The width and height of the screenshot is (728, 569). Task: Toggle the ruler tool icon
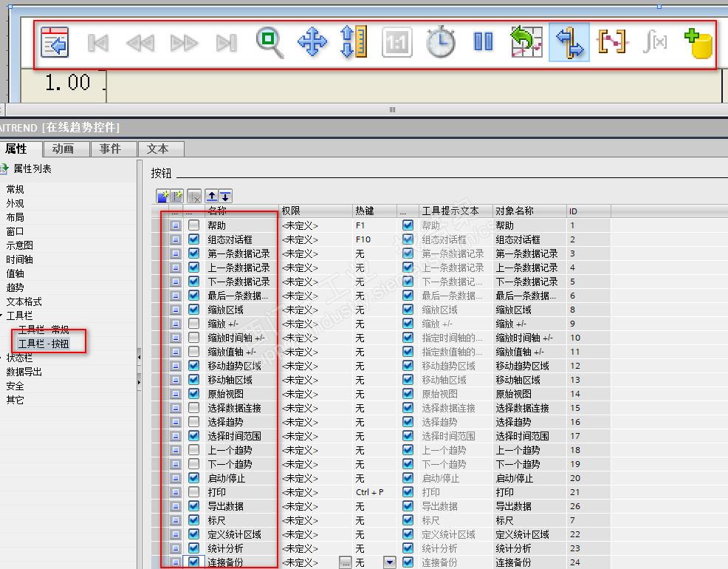pyautogui.click(x=569, y=42)
